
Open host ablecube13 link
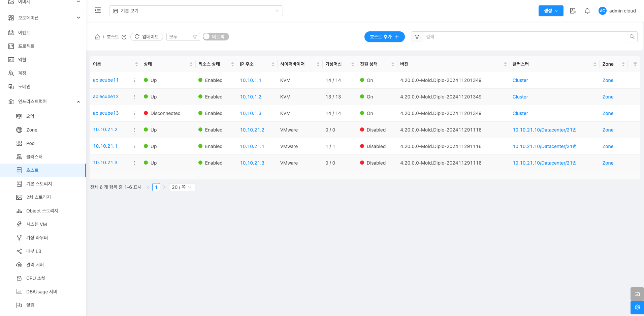pyautogui.click(x=106, y=113)
